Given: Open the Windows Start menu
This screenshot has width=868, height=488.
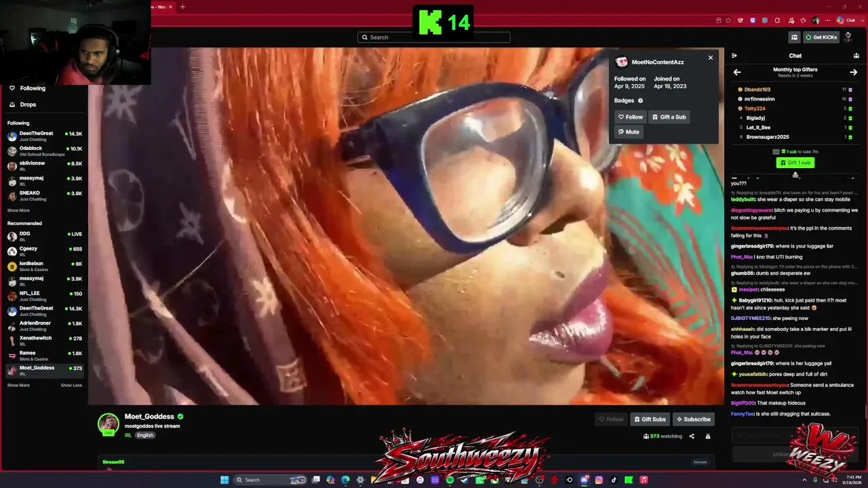Looking at the screenshot, I should tap(224, 480).
